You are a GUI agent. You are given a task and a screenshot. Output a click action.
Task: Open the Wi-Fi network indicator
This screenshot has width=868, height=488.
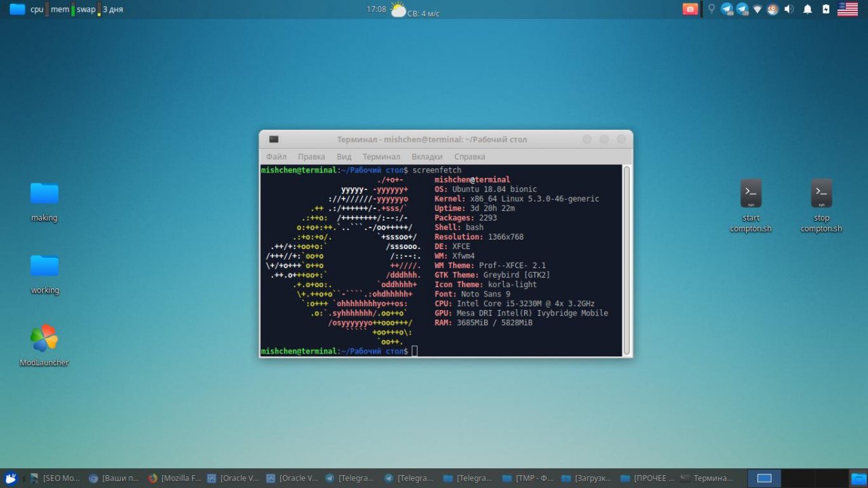tap(757, 10)
